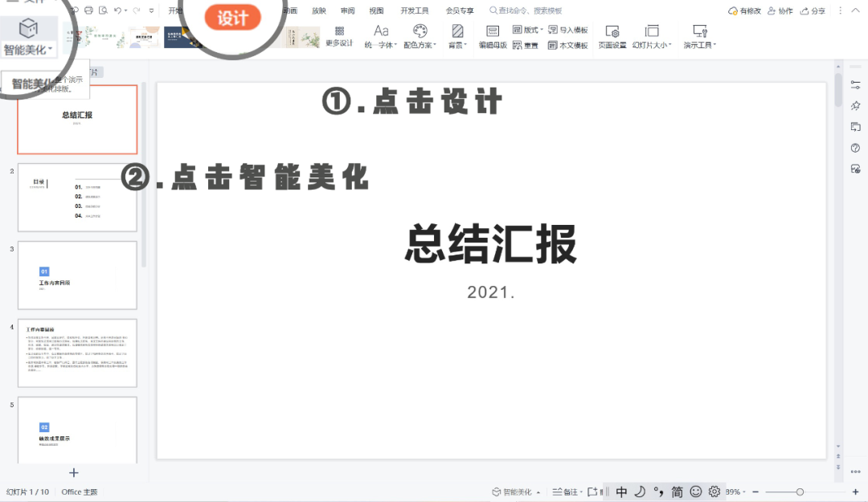
Task: Open the 视图 view tab
Action: pos(376,11)
